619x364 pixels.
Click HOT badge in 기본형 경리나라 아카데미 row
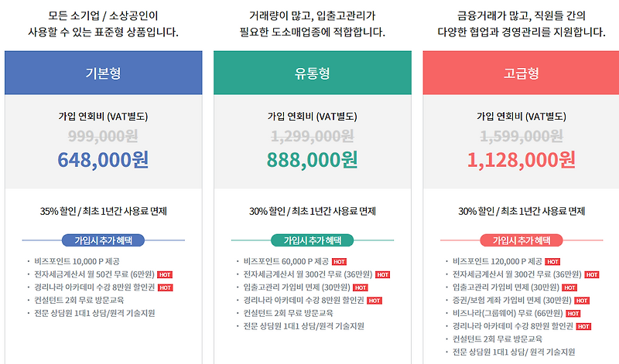point(165,288)
